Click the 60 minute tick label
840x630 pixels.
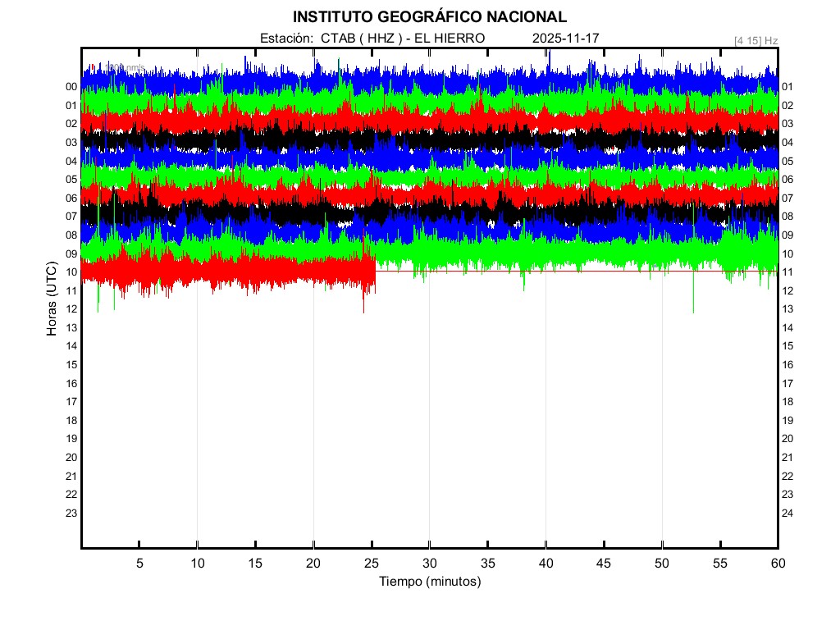pos(778,563)
